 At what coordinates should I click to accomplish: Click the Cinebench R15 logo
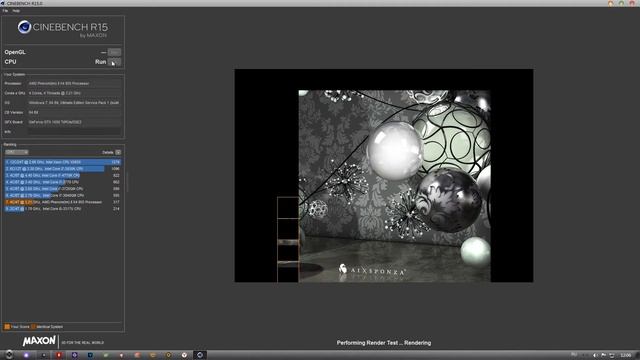point(63,29)
